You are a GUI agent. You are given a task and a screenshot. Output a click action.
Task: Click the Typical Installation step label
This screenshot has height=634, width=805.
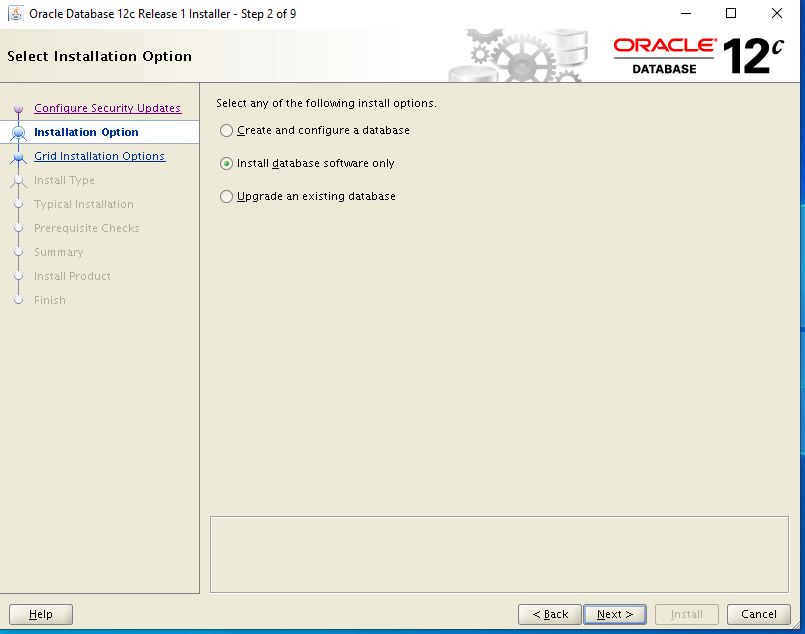(x=84, y=204)
